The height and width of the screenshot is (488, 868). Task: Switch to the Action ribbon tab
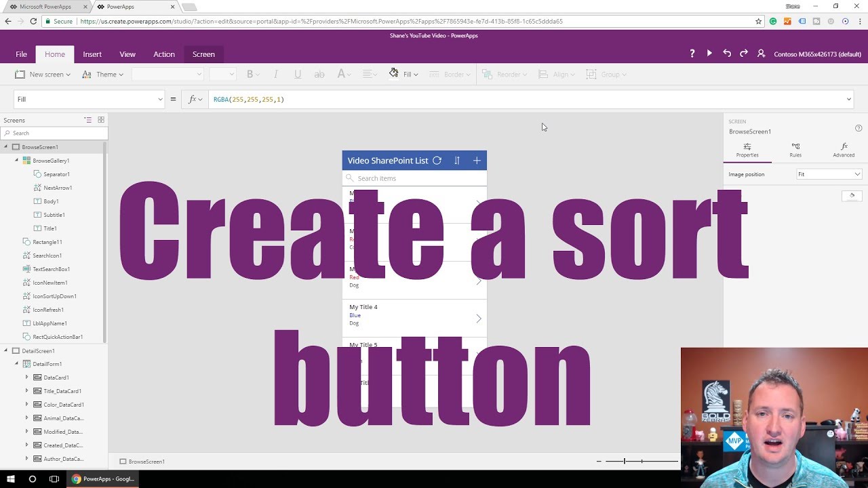164,54
